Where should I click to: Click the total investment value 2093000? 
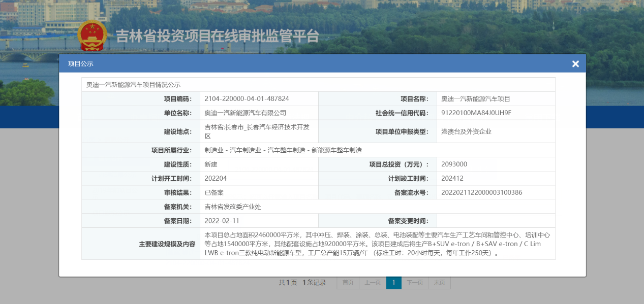(454, 164)
